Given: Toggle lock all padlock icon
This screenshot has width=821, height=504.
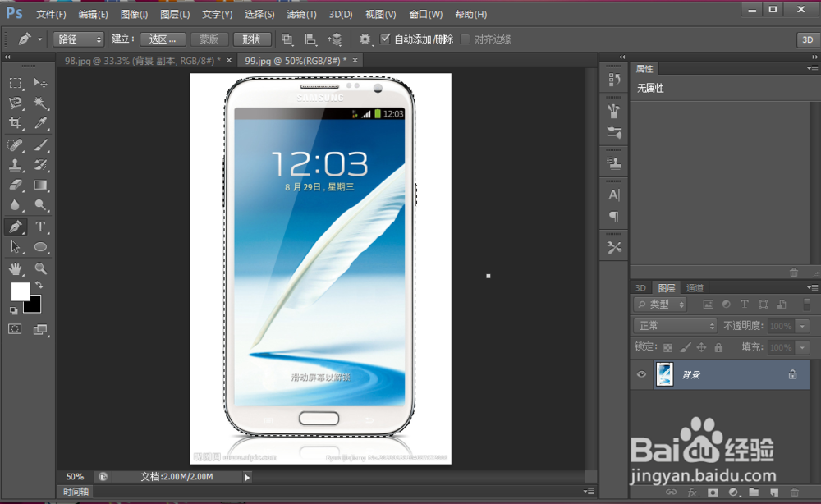Looking at the screenshot, I should point(718,347).
